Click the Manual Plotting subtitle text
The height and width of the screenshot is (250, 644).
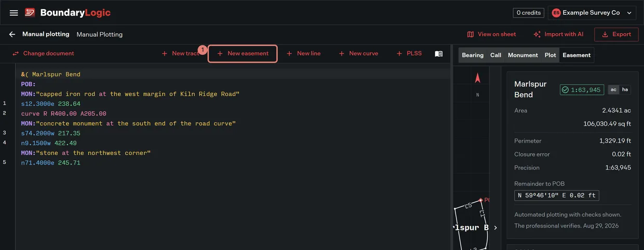click(100, 35)
